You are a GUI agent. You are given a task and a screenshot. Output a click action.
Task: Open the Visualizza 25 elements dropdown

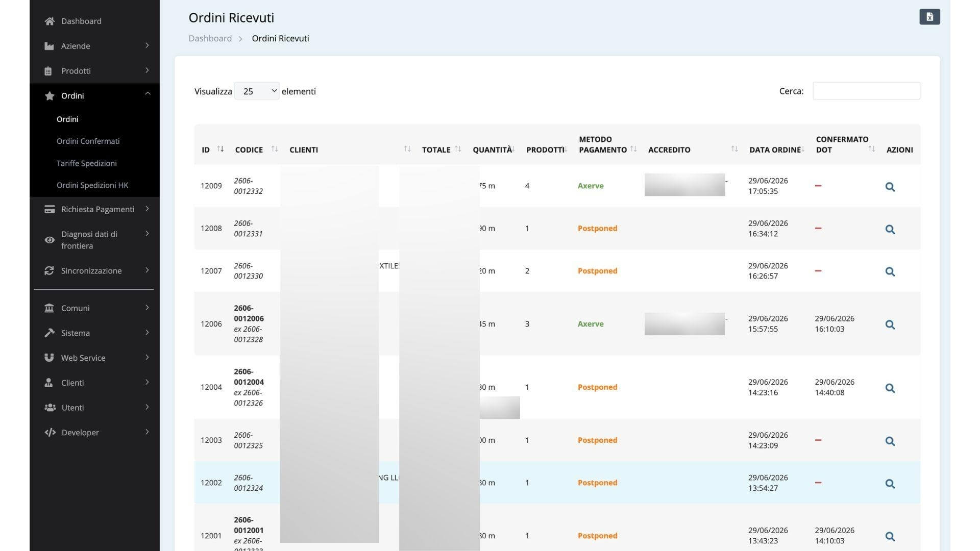point(257,91)
